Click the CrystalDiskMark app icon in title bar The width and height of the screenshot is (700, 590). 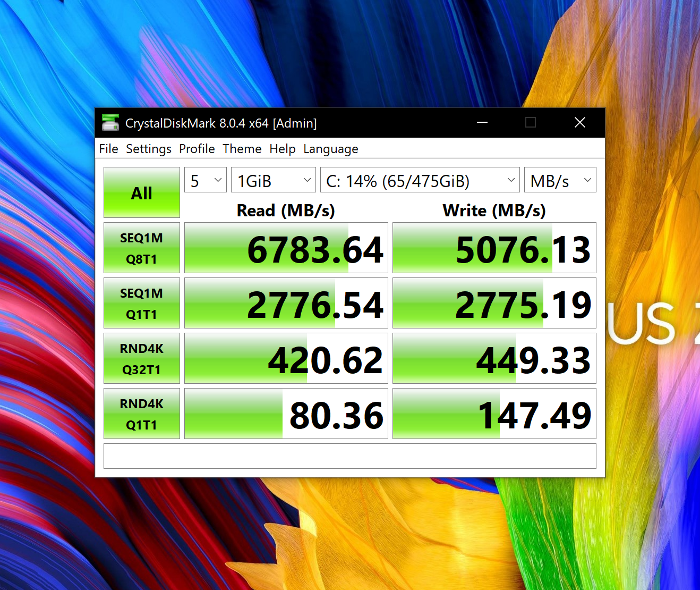coord(110,123)
